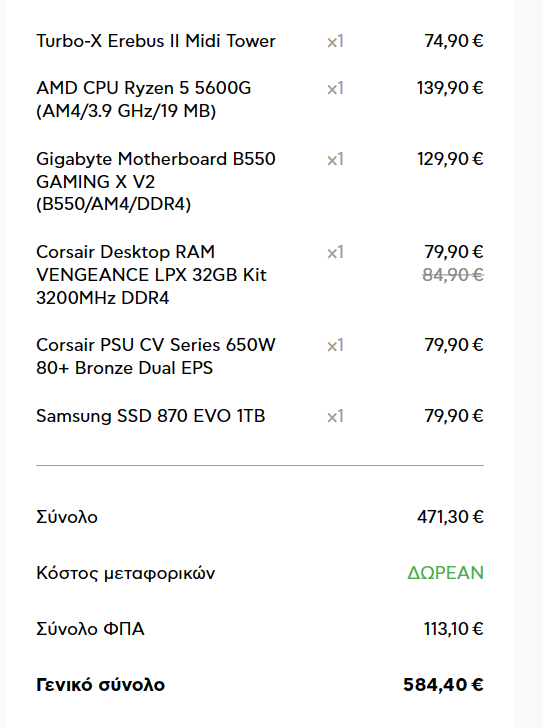
Task: Click the green ΔΩΡΕΑΝ shipping label
Action: coord(446,573)
